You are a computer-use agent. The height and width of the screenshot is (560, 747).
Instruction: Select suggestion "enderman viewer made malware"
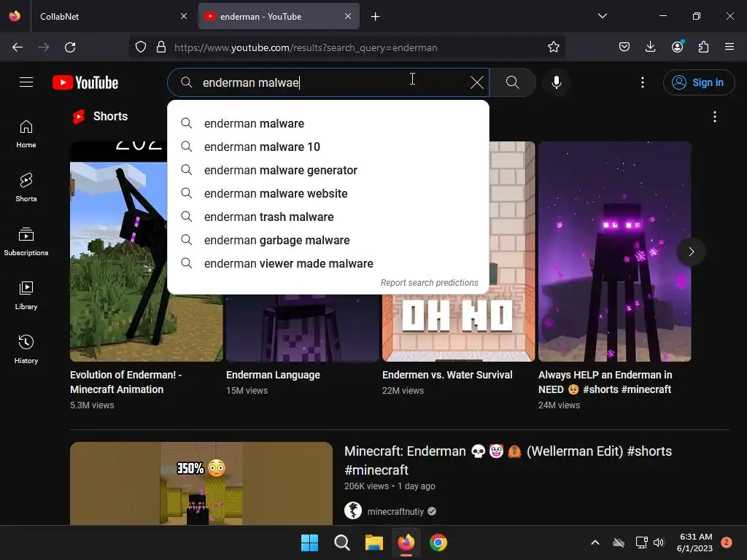pos(328,264)
